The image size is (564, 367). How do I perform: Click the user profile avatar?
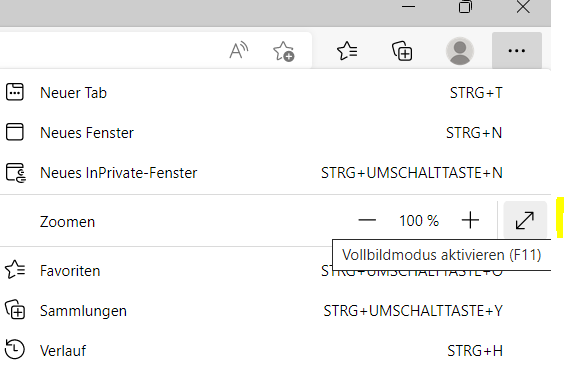coord(460,51)
